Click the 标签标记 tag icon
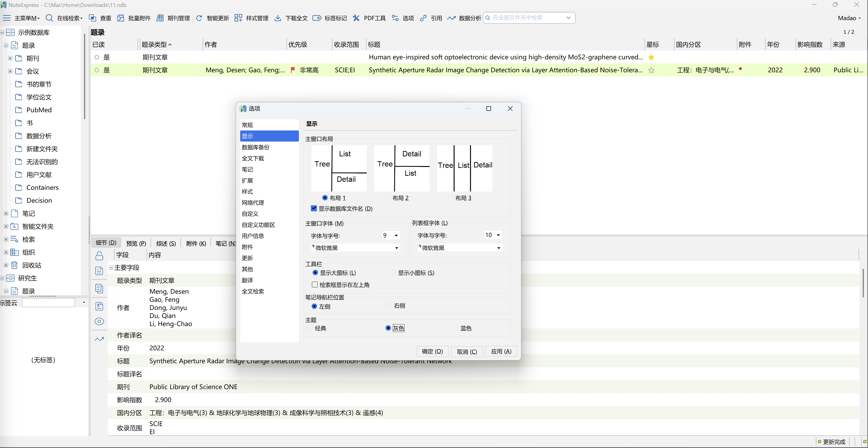 coord(317,18)
